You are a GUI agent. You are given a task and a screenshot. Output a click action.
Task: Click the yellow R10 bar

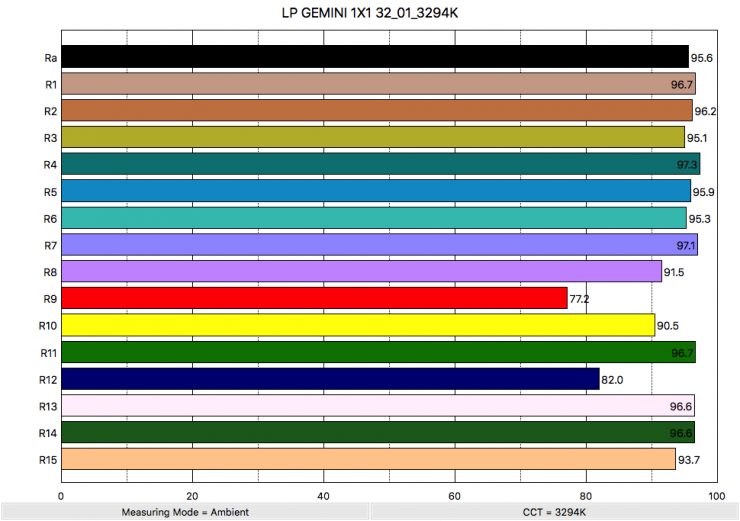coord(358,325)
